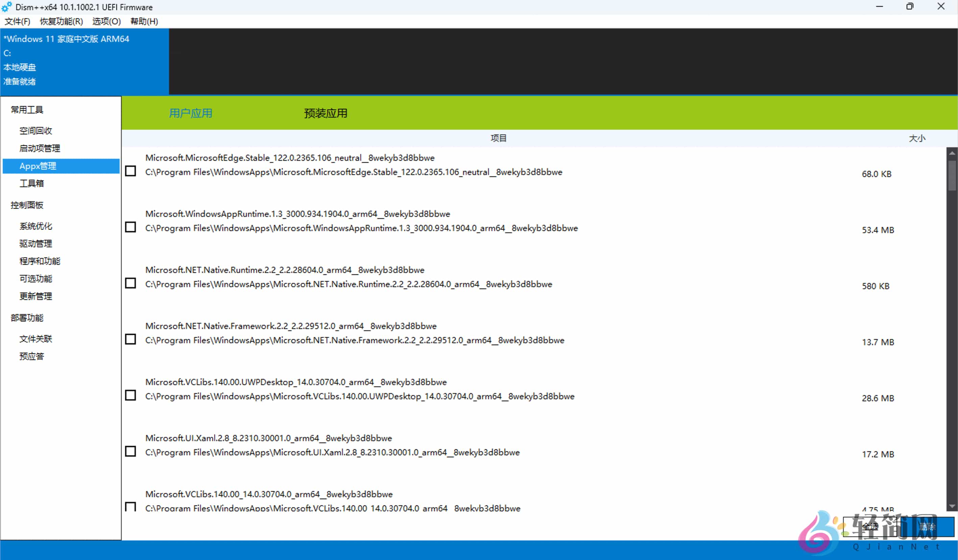
Task: Check the MicrosoftEdge.Stable package checkbox
Action: [130, 171]
